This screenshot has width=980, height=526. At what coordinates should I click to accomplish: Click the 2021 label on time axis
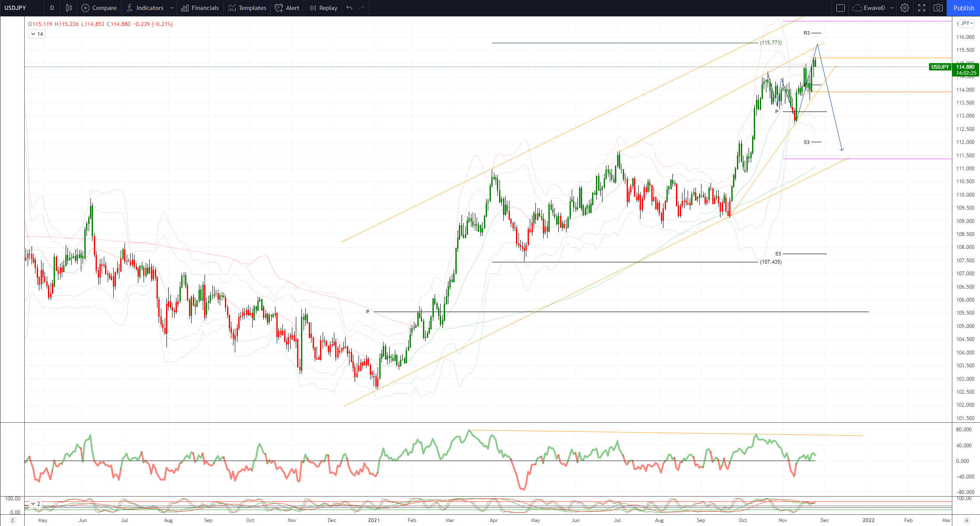374,520
